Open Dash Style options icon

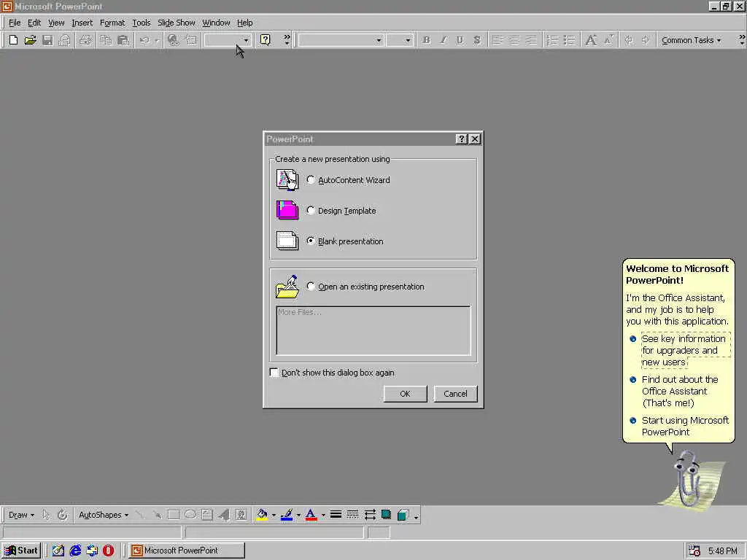pos(352,515)
